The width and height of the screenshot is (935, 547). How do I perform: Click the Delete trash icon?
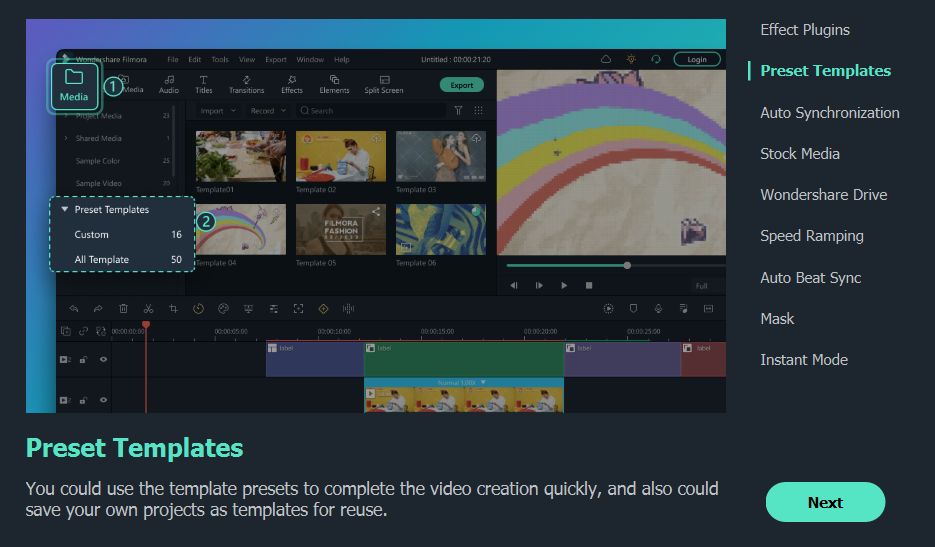tap(123, 308)
